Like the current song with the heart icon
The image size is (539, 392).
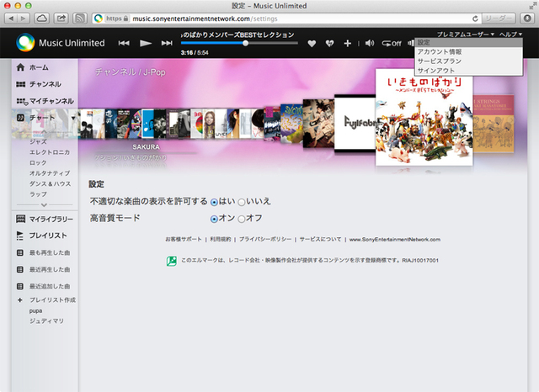pos(312,43)
